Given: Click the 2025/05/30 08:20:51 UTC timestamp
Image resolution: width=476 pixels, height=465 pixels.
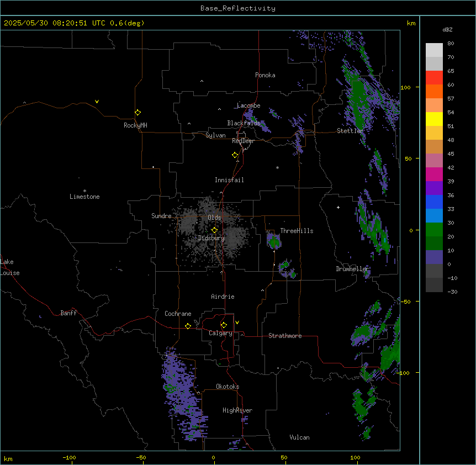Looking at the screenshot, I should tap(55, 23).
